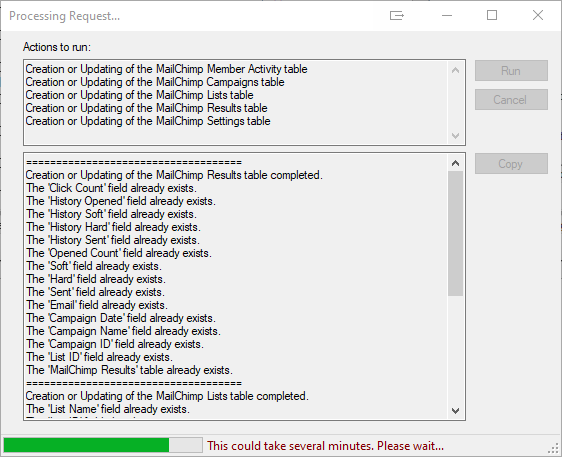Click the log pane scroll-down arrow
562x457 pixels.
click(x=455, y=410)
